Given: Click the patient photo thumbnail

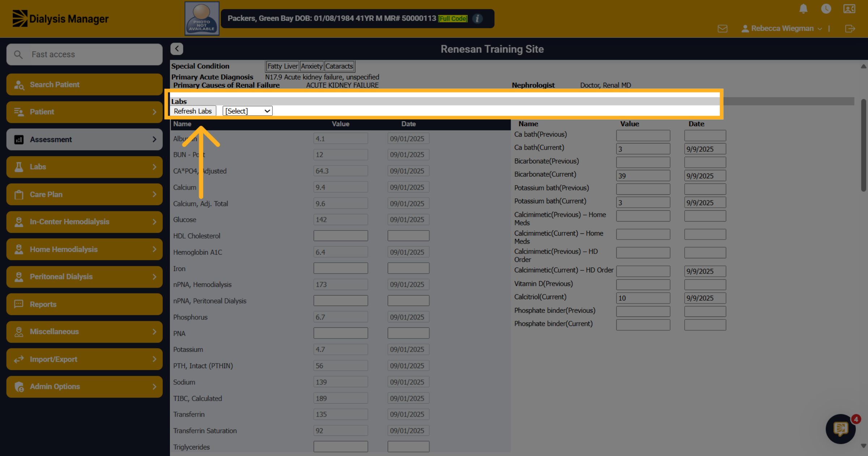Looking at the screenshot, I should [x=202, y=18].
